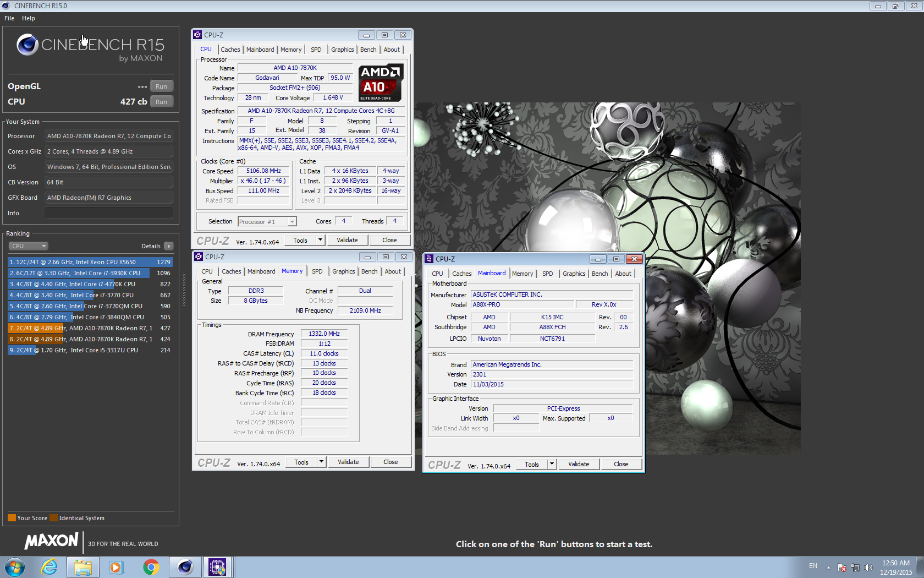Click the Your Score orange swatch

12,518
